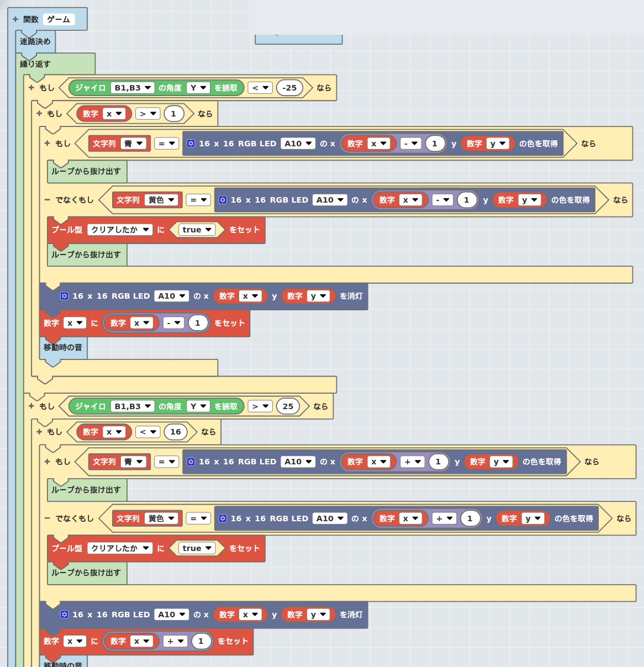
Task: Open minus operator dropdown in 青 x - 1 LED block
Action: click(411, 144)
